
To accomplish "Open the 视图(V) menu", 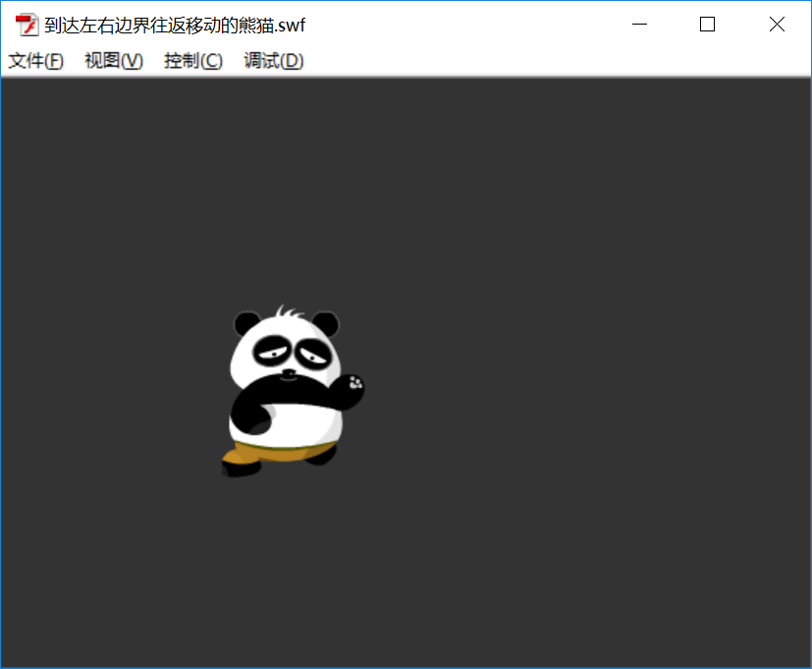I will (113, 60).
